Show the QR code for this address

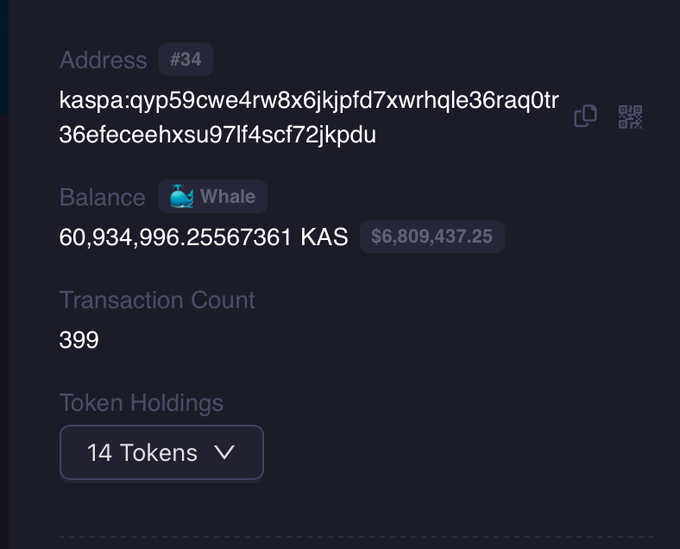[x=630, y=117]
